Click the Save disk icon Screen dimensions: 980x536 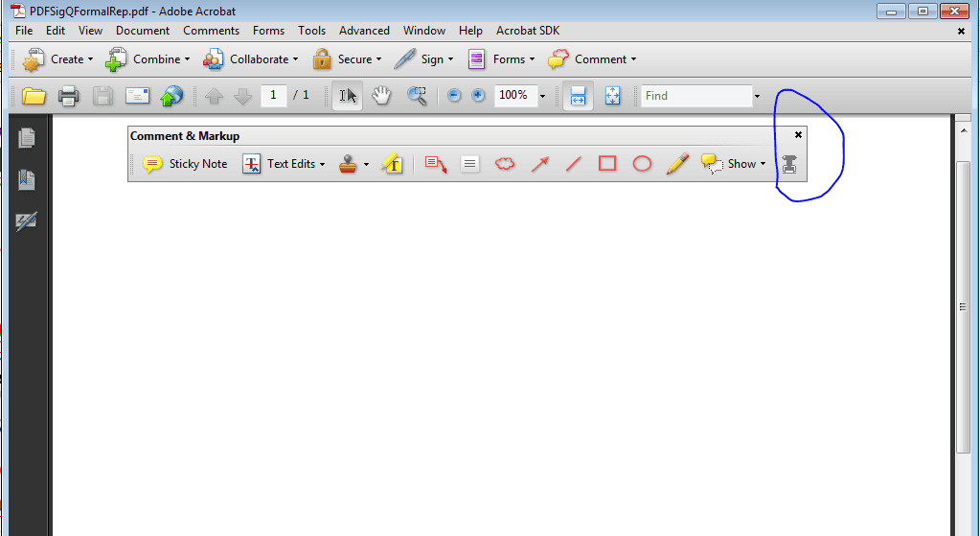click(103, 96)
